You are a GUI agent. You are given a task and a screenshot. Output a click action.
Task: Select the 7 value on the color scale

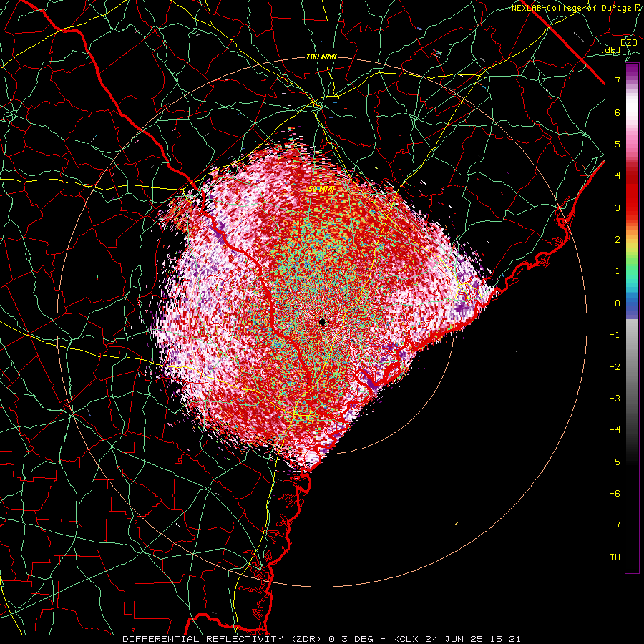click(618, 80)
